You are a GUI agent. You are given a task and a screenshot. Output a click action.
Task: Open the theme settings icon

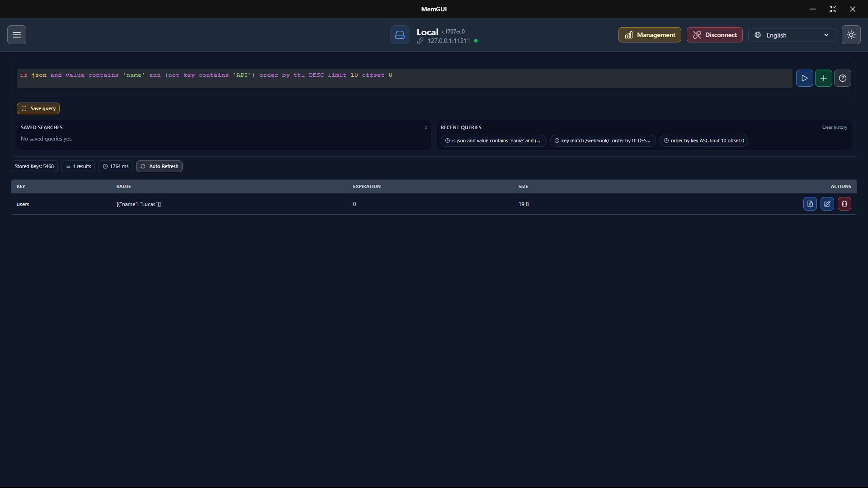[851, 35]
